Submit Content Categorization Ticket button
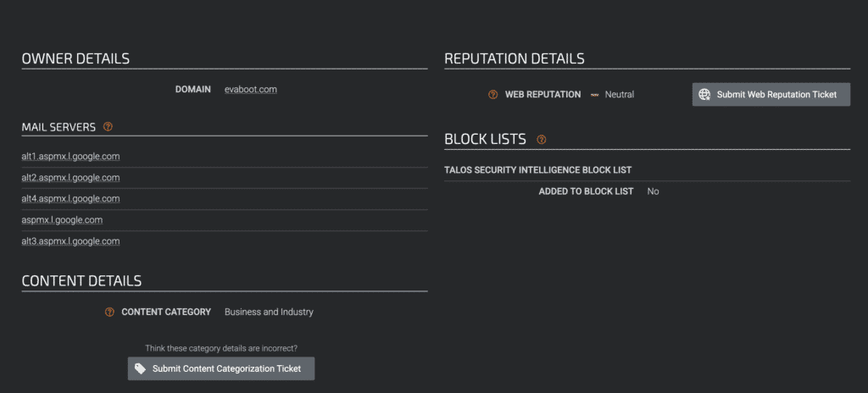 click(221, 368)
